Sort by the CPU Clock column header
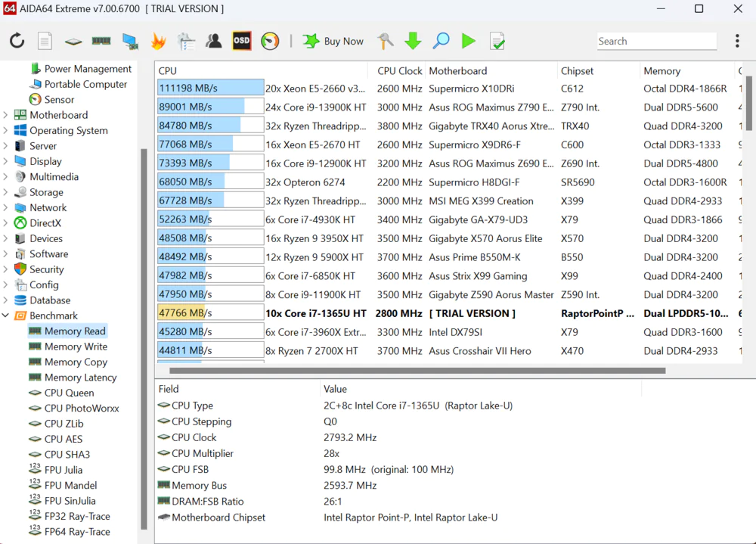 click(x=398, y=71)
